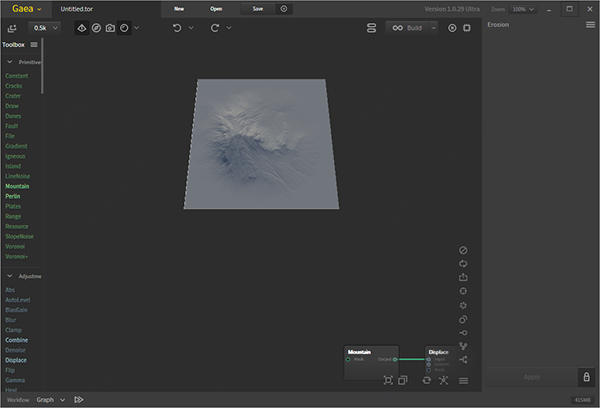Click the fit-to-frame icon in graph toolbar
This screenshot has width=600, height=408.
(388, 380)
